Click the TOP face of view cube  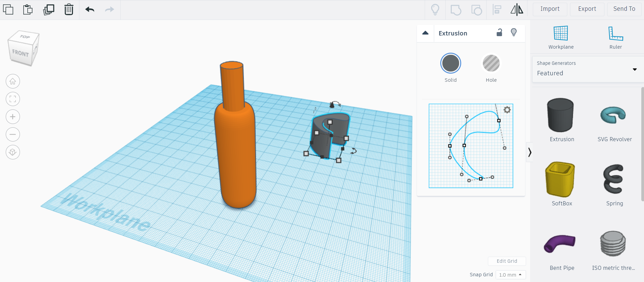(x=25, y=36)
